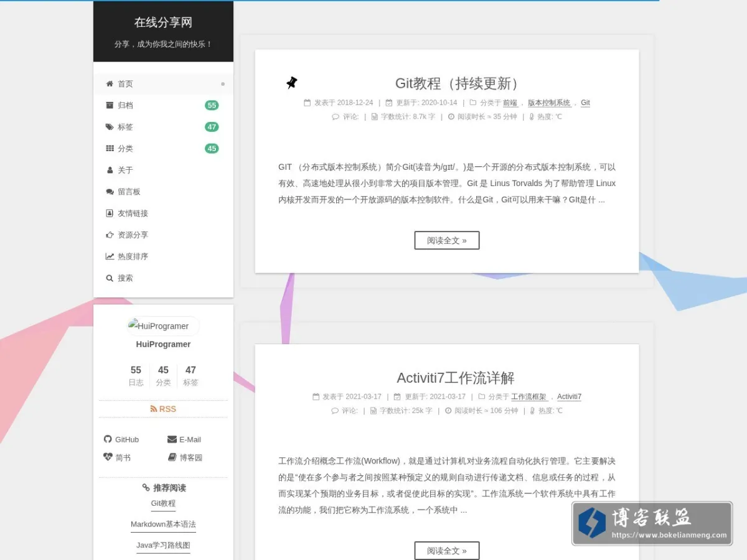
Task: Click the hand pointer icon beside 资源分享
Action: click(x=110, y=235)
